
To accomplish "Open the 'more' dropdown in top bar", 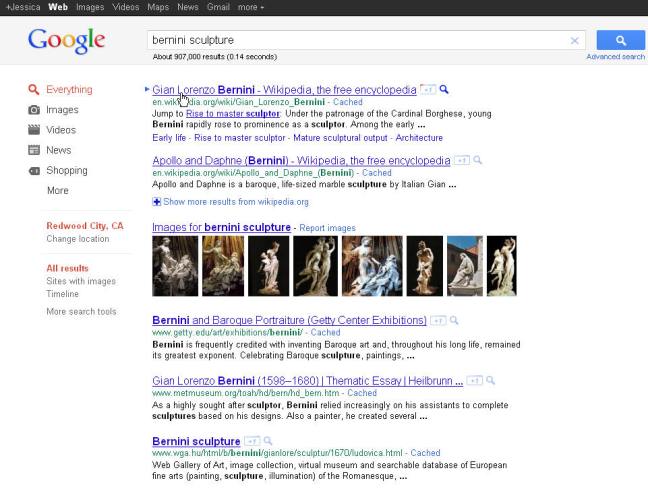I will (251, 7).
